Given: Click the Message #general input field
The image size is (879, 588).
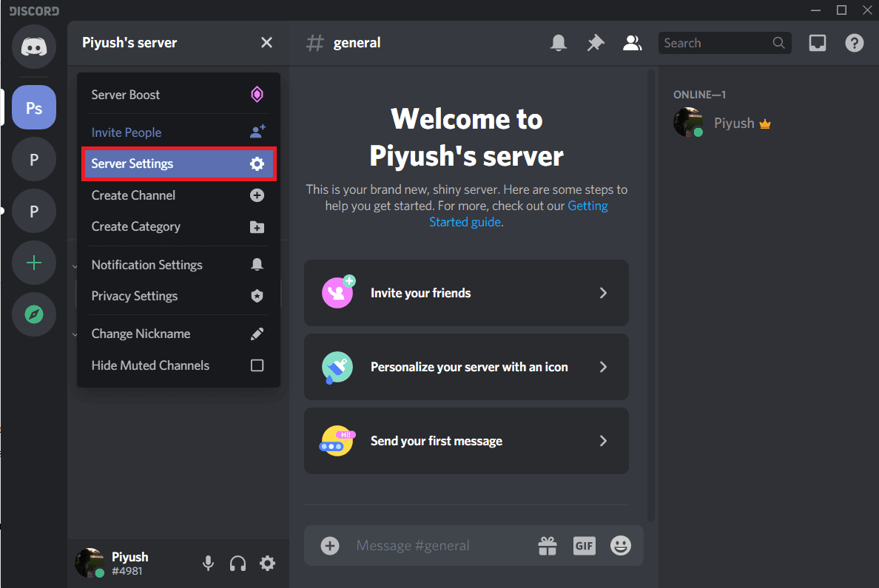Looking at the screenshot, I should pos(413,545).
